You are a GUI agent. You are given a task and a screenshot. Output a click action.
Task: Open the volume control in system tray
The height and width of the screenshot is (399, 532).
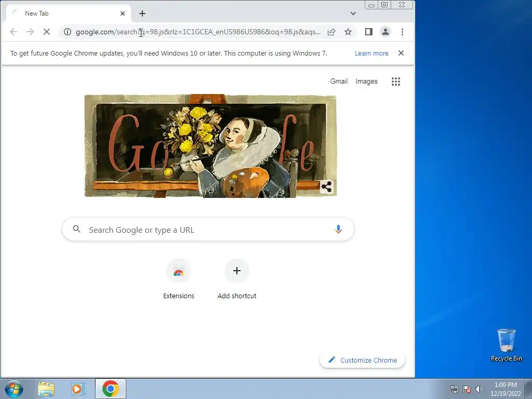(x=480, y=389)
